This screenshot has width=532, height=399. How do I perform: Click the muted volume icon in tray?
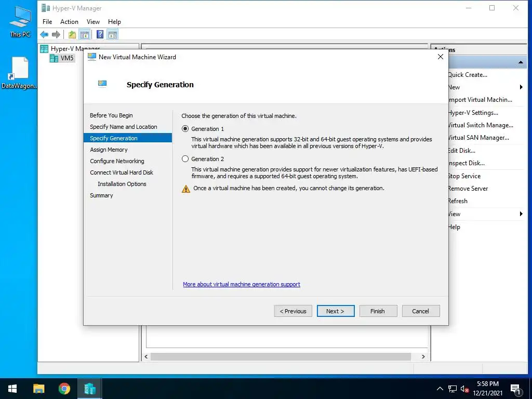[x=465, y=389]
